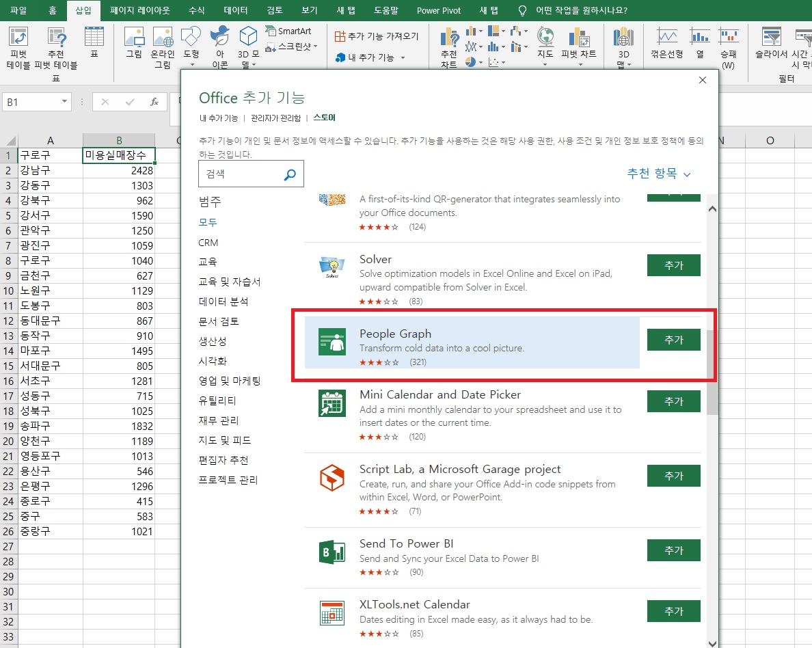The height and width of the screenshot is (648, 812).
Task: Click Mini Calendar add-in icon
Action: pyautogui.click(x=332, y=403)
